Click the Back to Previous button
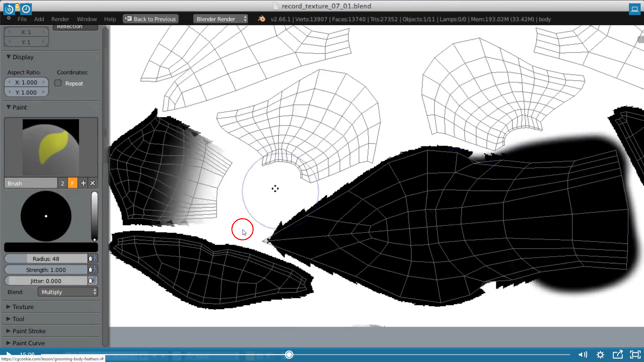The height and width of the screenshot is (362, 644). tap(151, 19)
